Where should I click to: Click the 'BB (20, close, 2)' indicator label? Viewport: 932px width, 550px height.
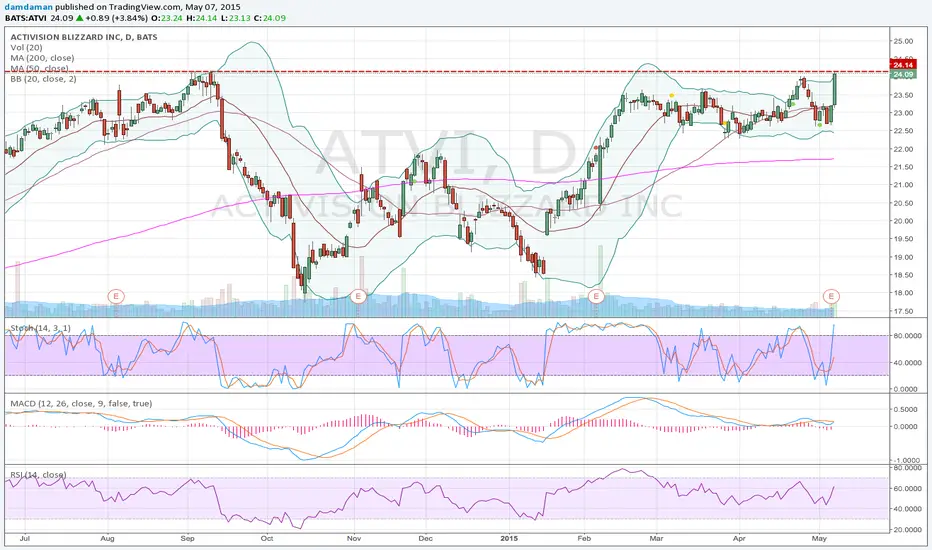[x=43, y=78]
